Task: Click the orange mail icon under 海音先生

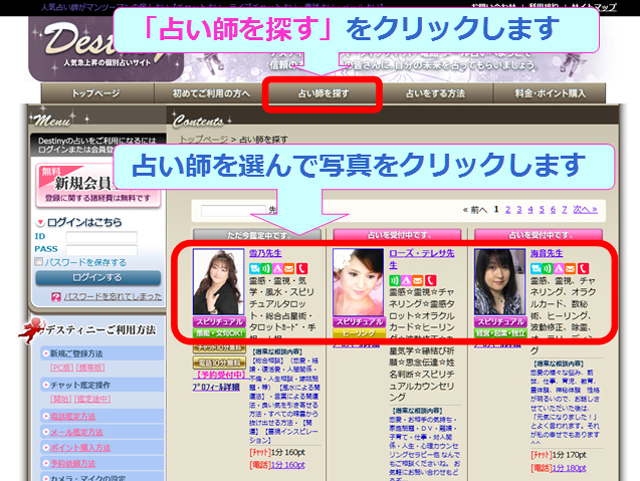Action: [570, 269]
